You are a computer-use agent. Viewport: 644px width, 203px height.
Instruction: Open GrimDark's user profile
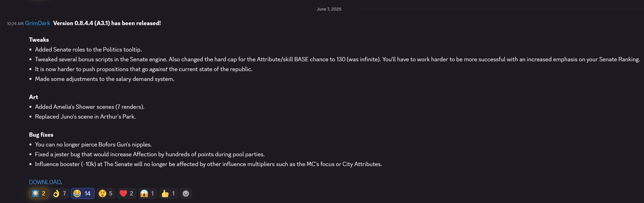coord(38,23)
